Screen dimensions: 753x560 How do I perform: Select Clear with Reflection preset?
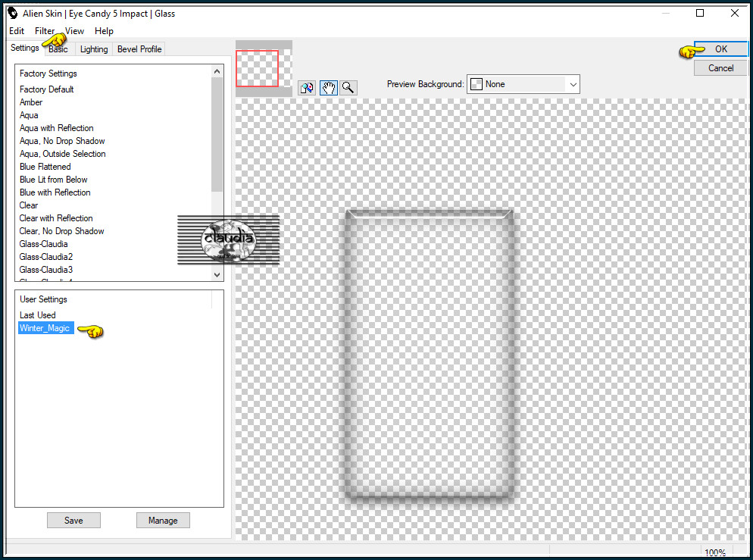click(x=56, y=218)
